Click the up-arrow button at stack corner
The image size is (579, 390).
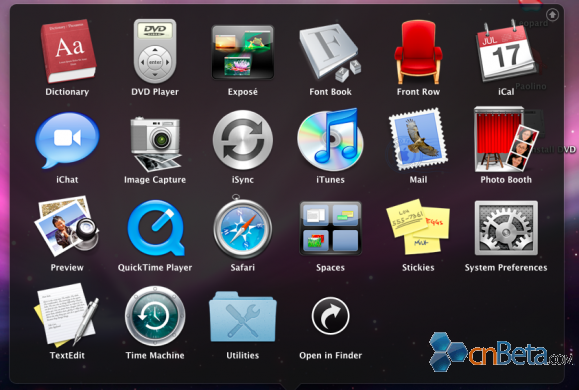pyautogui.click(x=552, y=15)
